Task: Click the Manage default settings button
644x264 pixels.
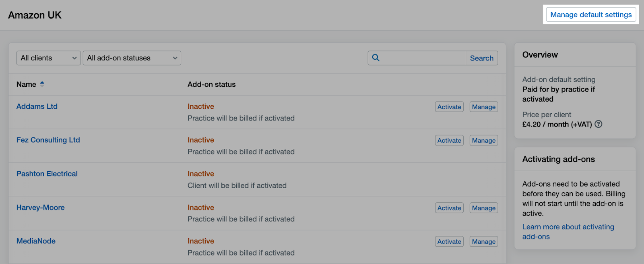Action: (591, 15)
